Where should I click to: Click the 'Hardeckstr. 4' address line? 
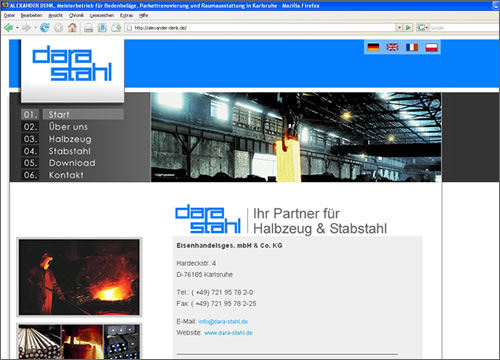tap(196, 263)
